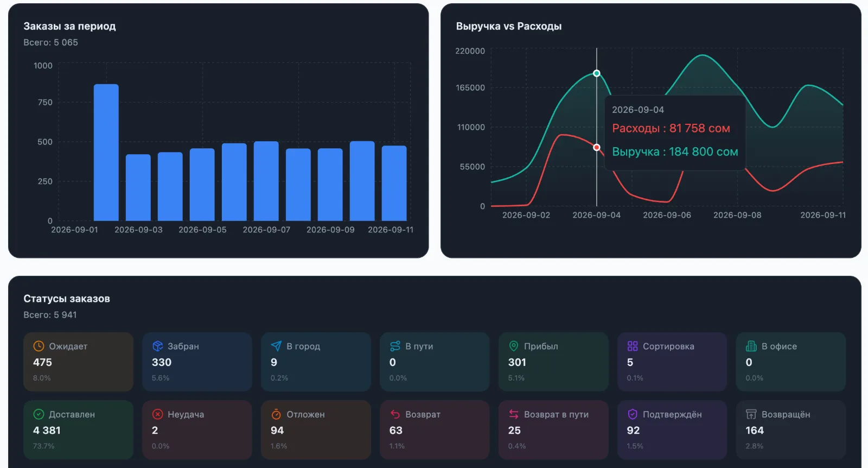Image resolution: width=868 pixels, height=468 pixels.
Task: Select the tallest bar for 2026-09-02
Action: 106,153
